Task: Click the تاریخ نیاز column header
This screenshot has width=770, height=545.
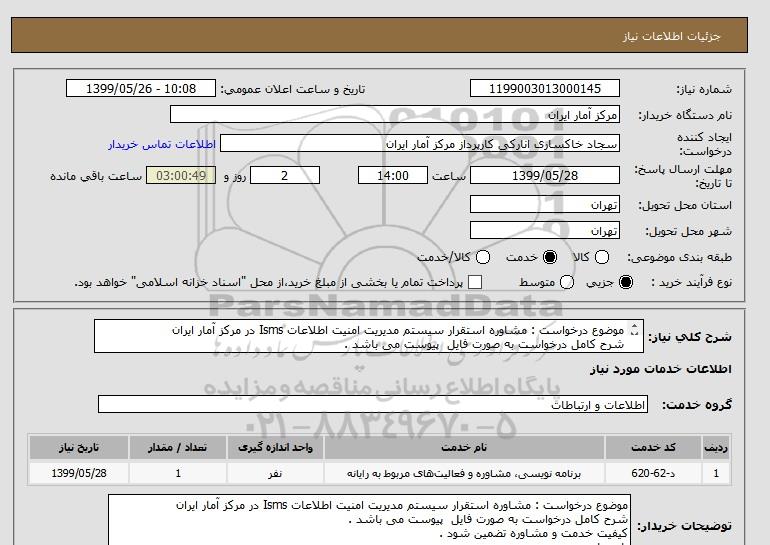Action: point(79,447)
